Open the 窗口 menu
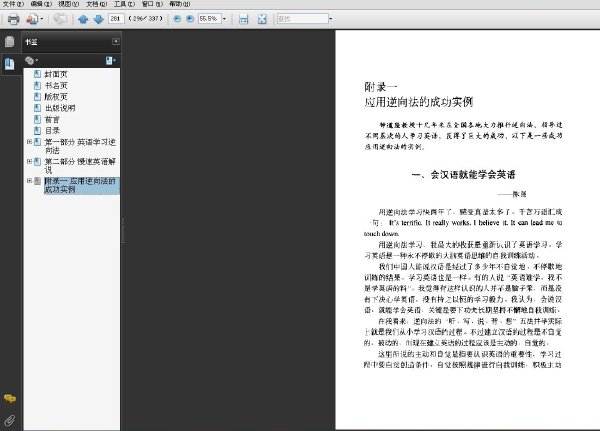Viewport: 600px width, 431px height. 152,4
